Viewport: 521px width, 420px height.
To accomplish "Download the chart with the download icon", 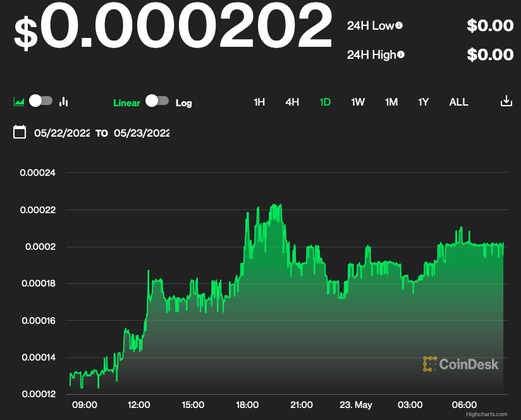I will 506,101.
